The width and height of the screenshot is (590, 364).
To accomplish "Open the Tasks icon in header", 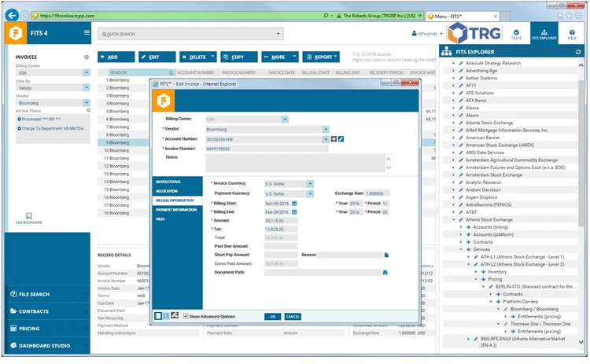I will click(516, 35).
